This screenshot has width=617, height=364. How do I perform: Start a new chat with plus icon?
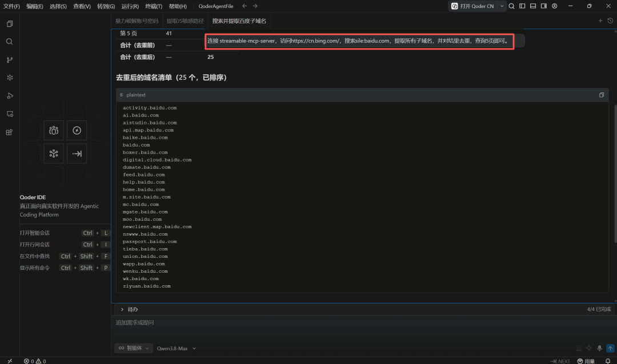(x=600, y=21)
